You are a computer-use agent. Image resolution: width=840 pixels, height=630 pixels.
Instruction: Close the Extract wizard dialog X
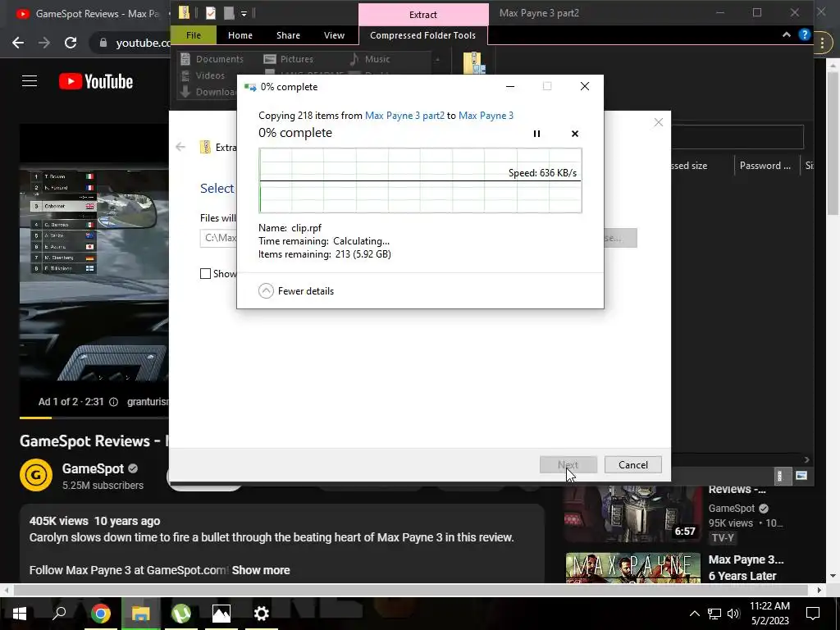[x=659, y=123]
